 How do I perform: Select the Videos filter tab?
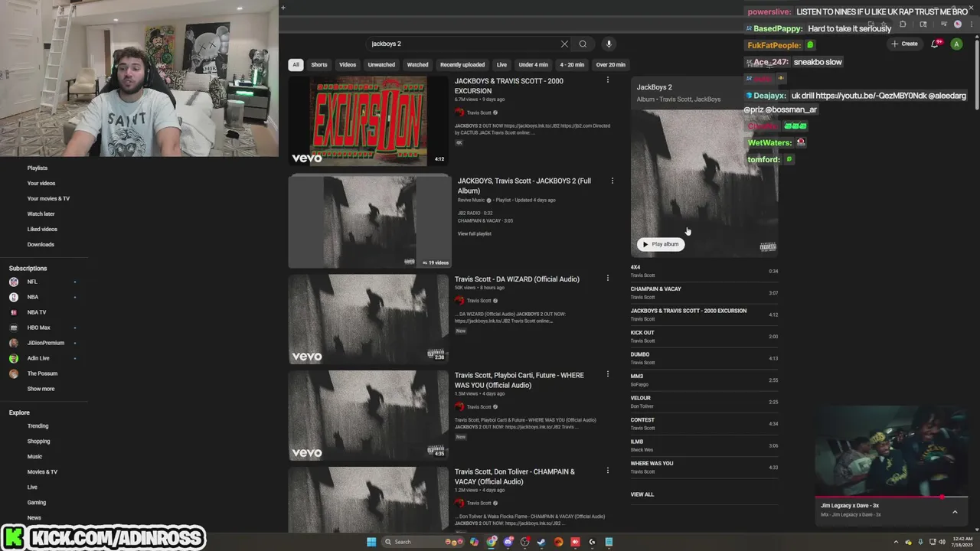point(348,65)
